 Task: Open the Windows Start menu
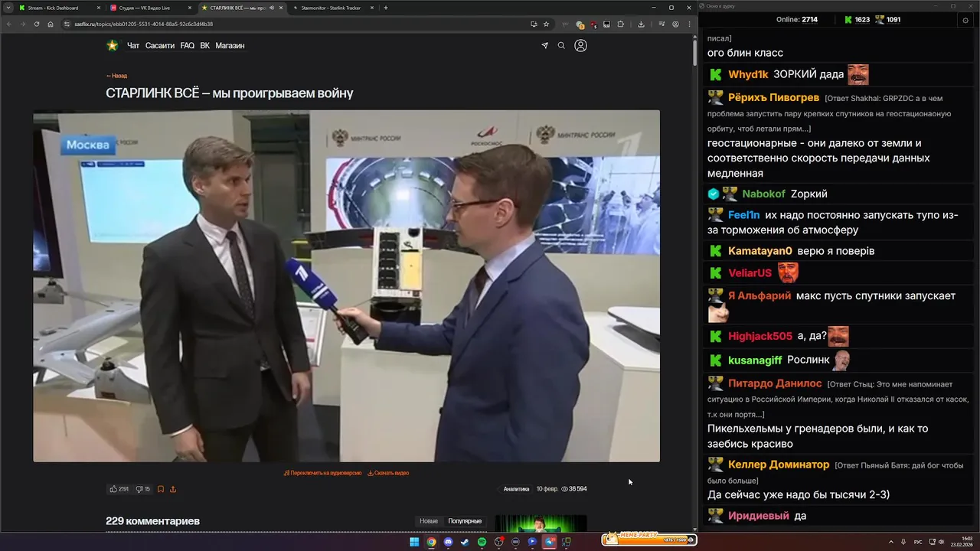(414, 542)
